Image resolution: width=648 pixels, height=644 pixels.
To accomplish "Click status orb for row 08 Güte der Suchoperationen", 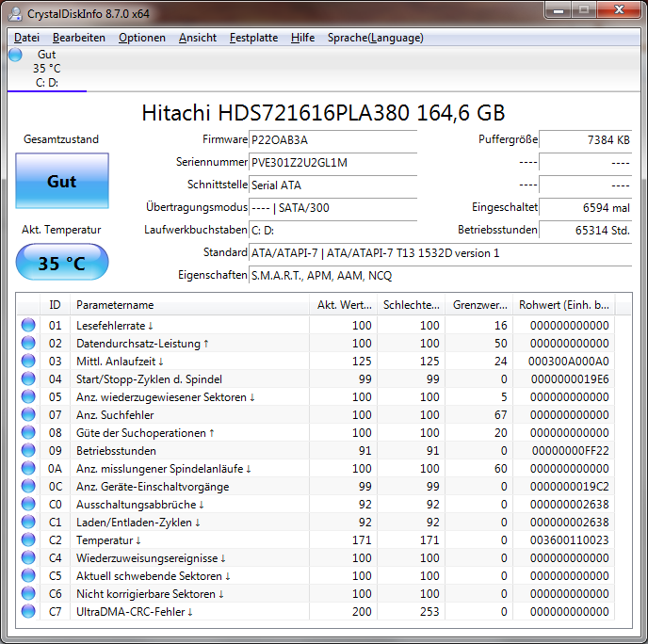I will (x=28, y=432).
